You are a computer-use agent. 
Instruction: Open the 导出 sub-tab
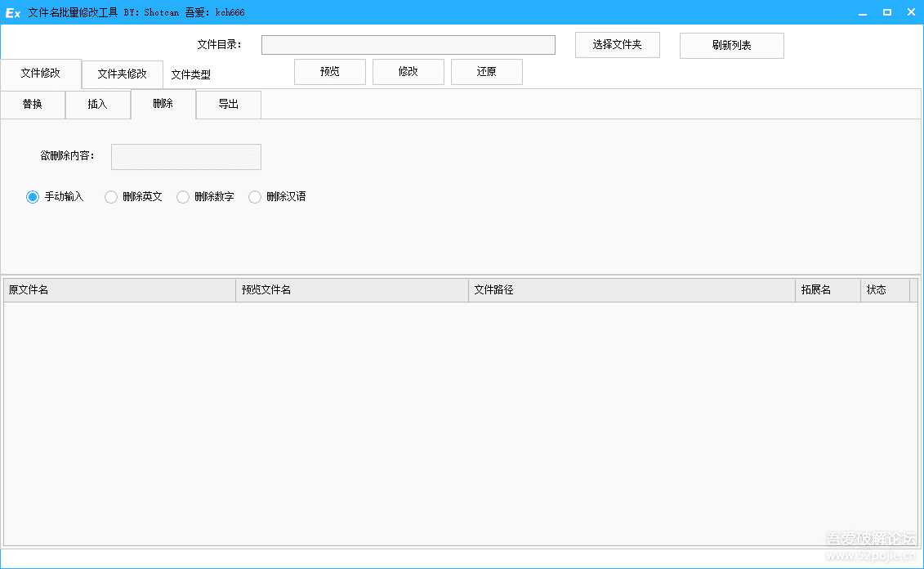[228, 104]
